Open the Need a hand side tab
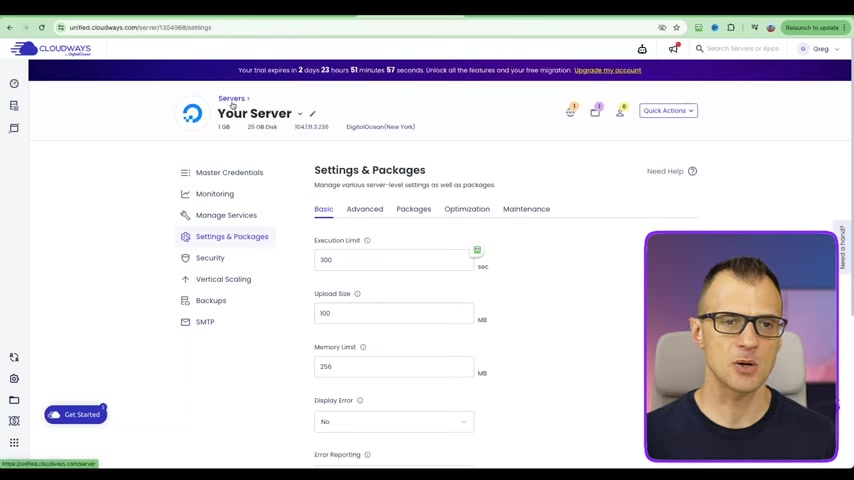854x480 pixels. click(x=843, y=247)
